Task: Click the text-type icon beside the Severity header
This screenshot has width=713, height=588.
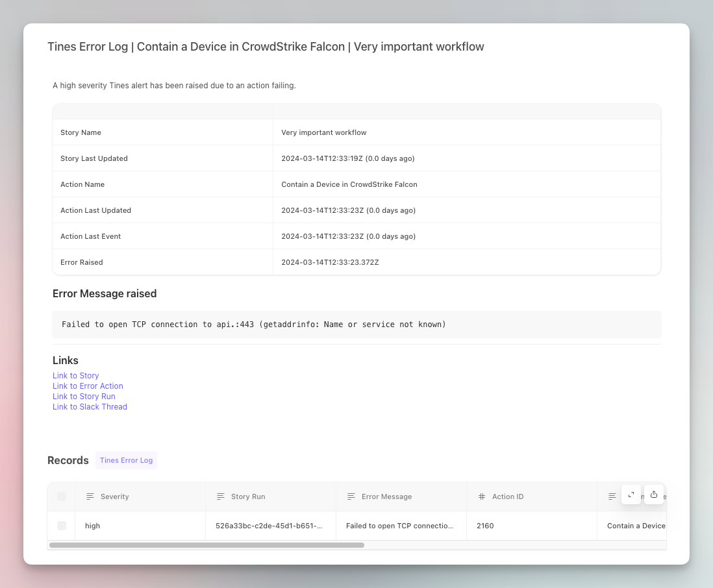Action: 90,496
